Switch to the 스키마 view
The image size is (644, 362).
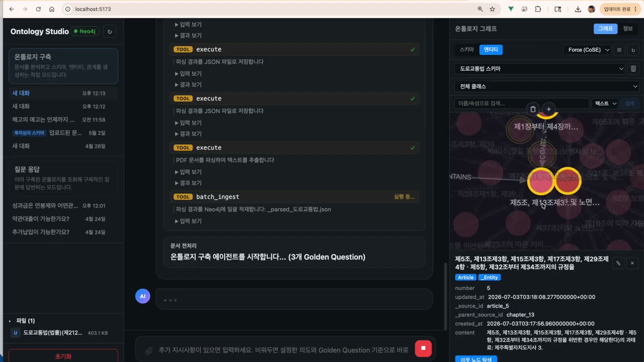click(x=467, y=49)
